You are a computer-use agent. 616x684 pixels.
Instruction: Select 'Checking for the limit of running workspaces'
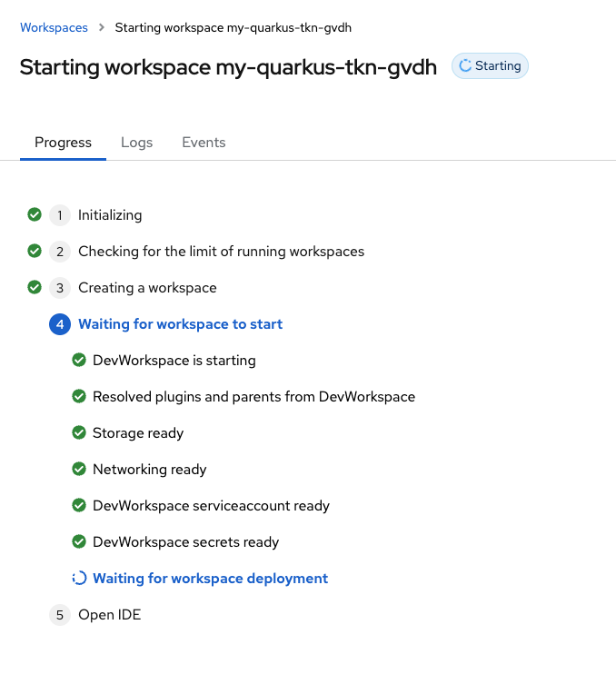tap(221, 252)
